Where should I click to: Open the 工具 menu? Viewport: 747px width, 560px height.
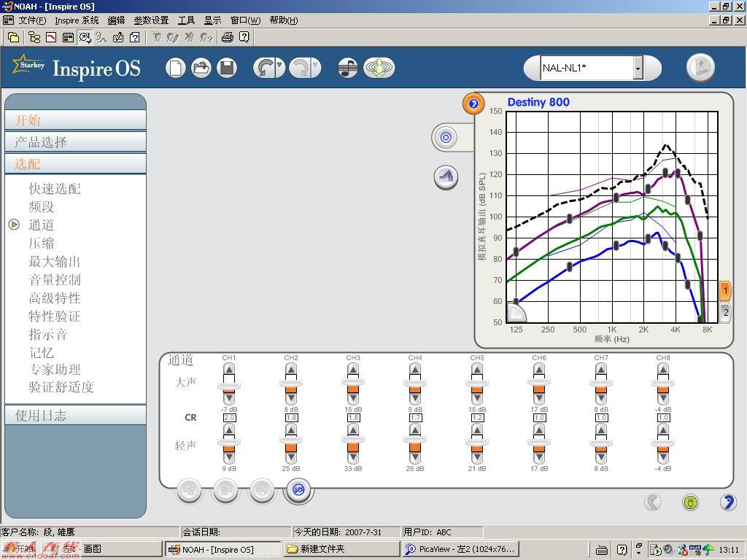click(x=186, y=20)
